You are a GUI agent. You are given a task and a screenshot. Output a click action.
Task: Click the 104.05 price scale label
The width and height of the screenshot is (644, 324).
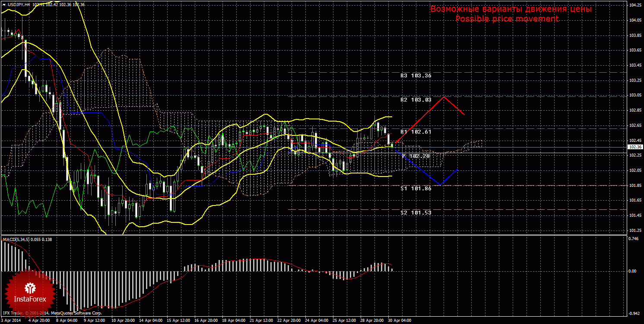point(635,20)
